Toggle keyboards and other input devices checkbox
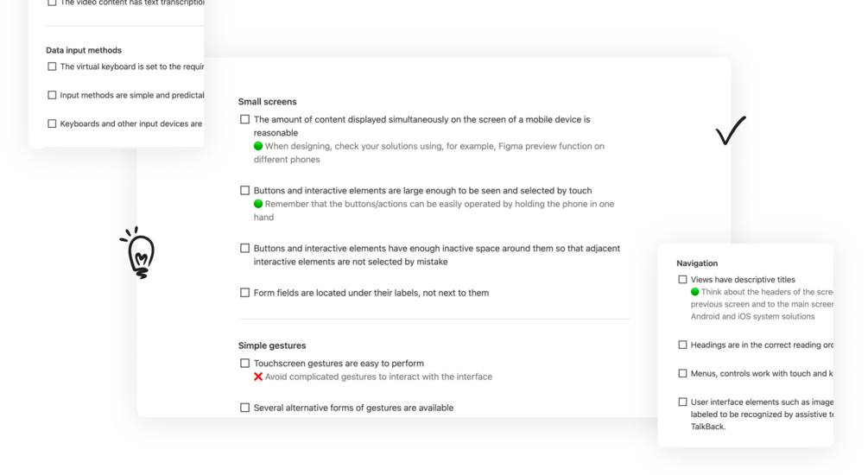 52,123
